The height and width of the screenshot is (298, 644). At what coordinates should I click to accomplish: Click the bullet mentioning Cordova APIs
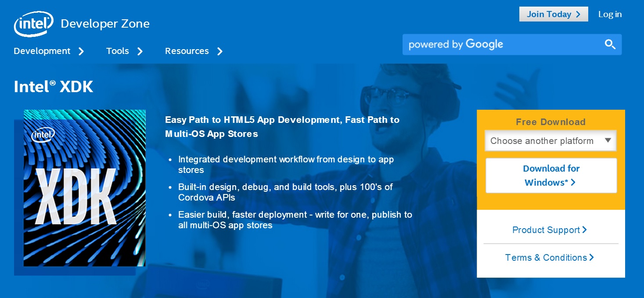click(285, 192)
